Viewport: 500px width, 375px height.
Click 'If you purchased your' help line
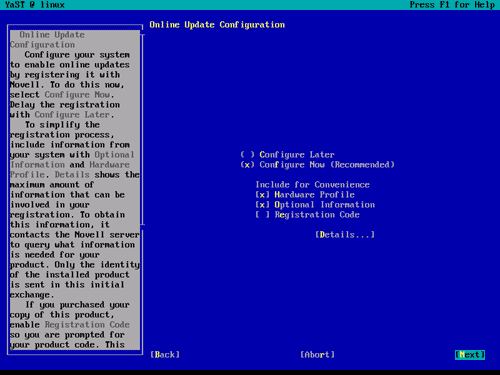(77, 305)
